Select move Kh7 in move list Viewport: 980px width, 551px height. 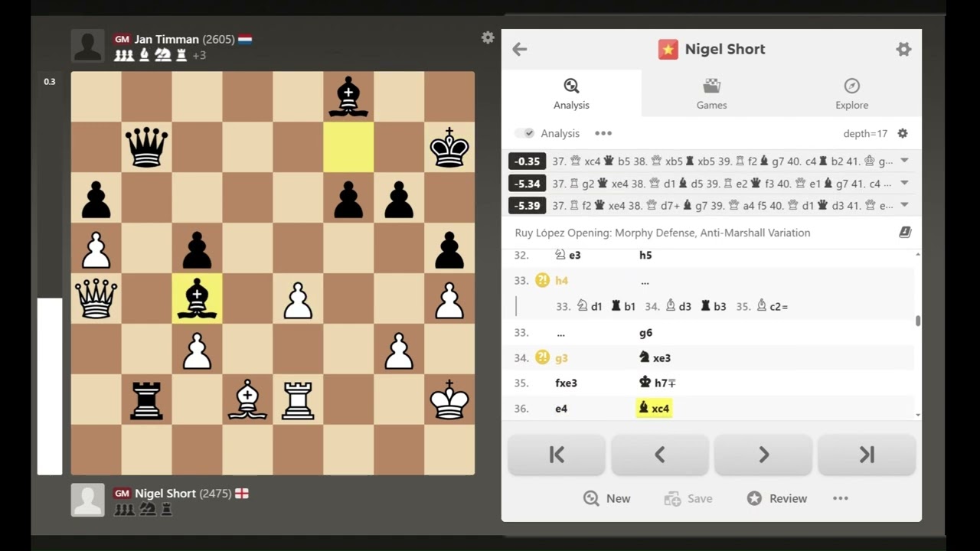pyautogui.click(x=657, y=383)
